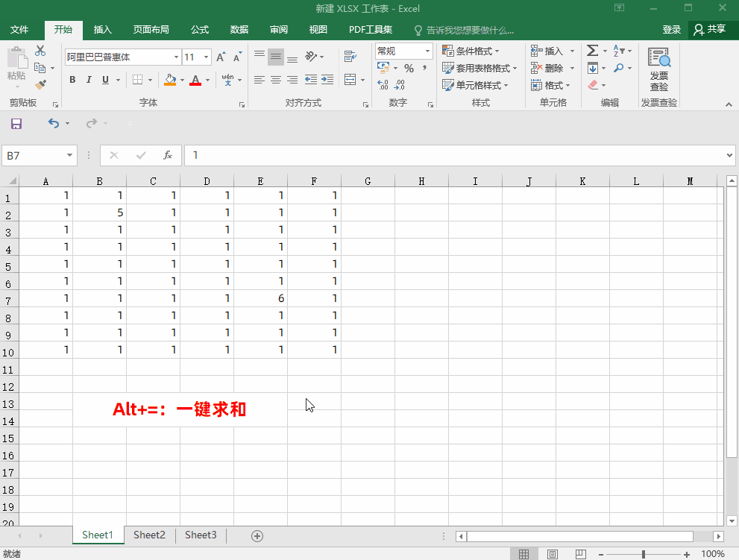Open the font name dropdown
The height and width of the screenshot is (560, 739).
[x=176, y=57]
